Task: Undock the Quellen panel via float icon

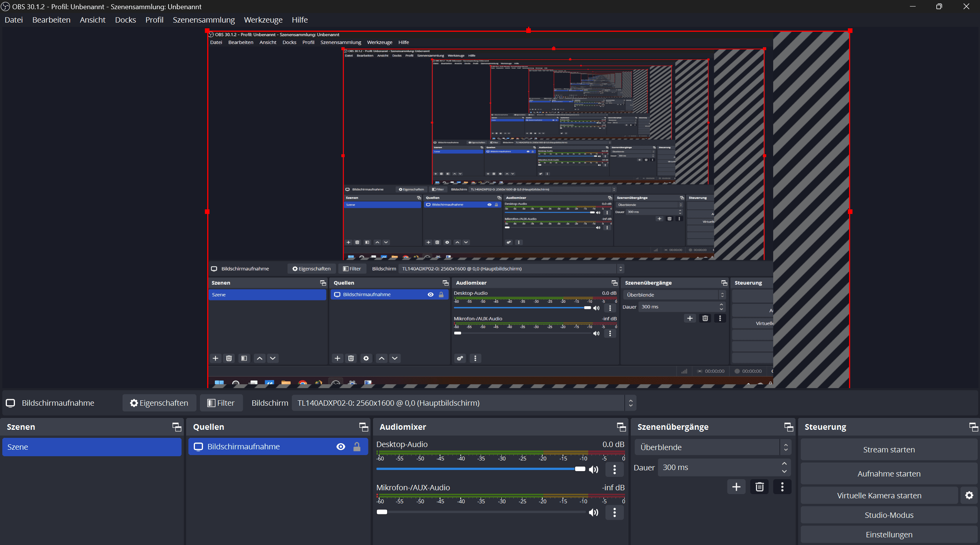Action: pyautogui.click(x=363, y=427)
